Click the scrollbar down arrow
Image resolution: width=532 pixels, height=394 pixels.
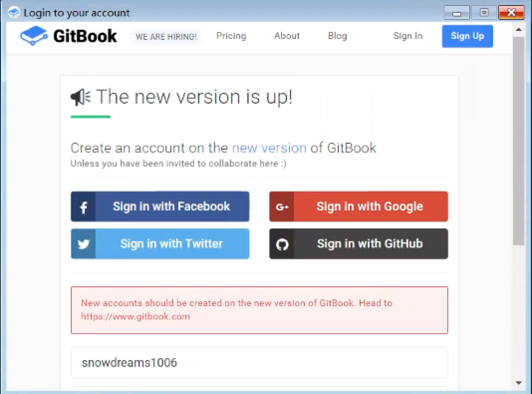[x=519, y=383]
